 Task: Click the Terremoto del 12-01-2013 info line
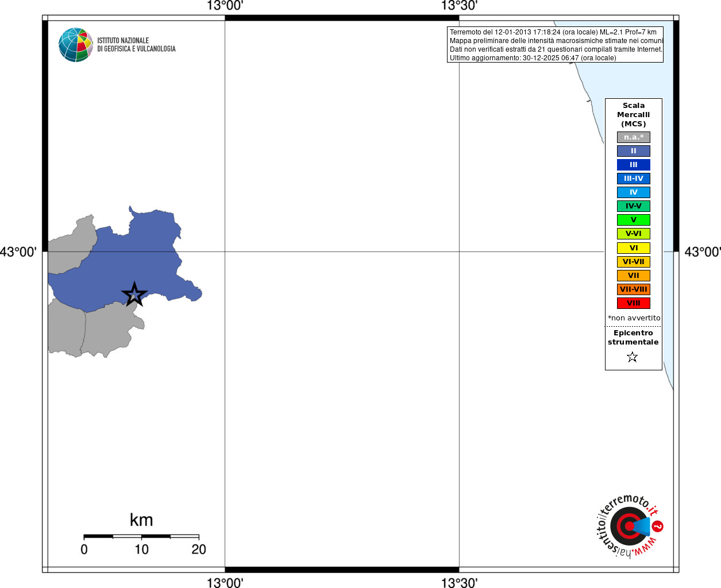tap(553, 32)
